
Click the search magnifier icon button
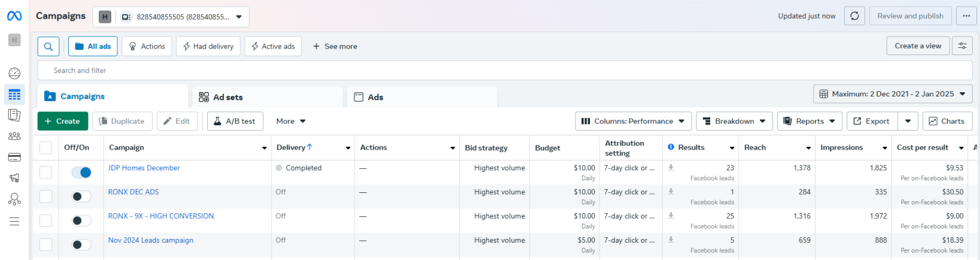point(48,46)
